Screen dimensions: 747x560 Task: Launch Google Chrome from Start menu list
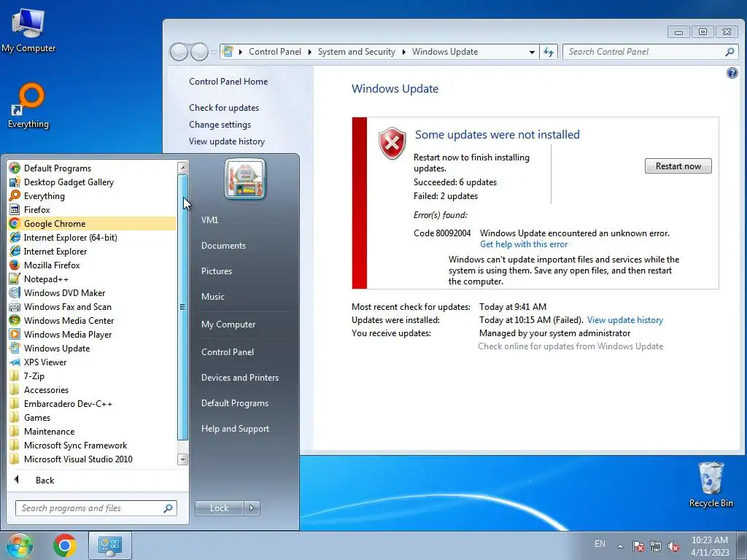pos(92,223)
